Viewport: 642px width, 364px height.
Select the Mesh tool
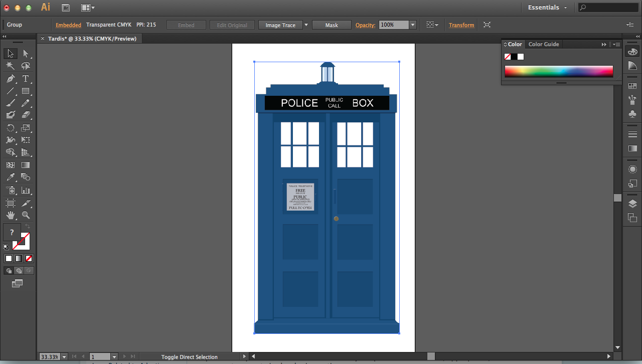pyautogui.click(x=11, y=165)
